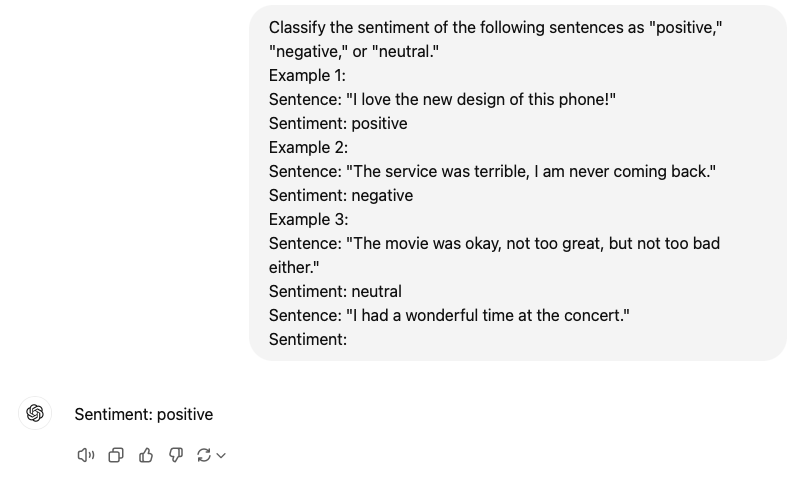Click the "Example 1:" line in the prompt
The height and width of the screenshot is (486, 803).
coord(307,76)
